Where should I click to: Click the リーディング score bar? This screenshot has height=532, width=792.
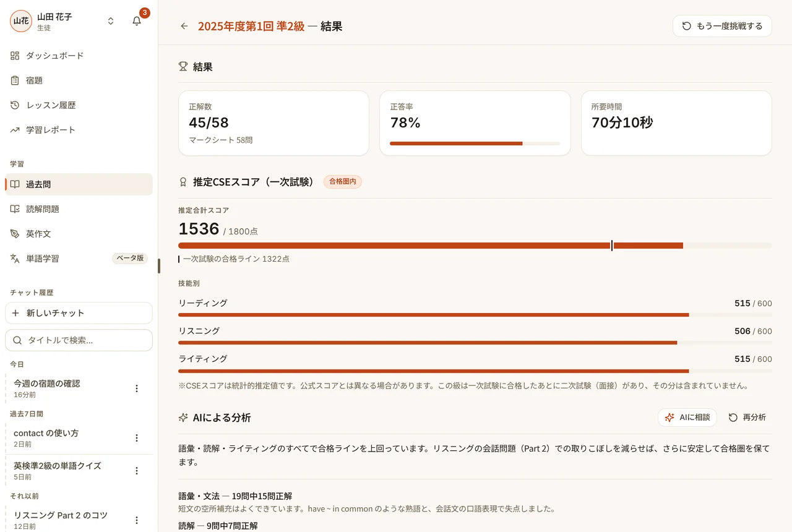click(x=475, y=315)
